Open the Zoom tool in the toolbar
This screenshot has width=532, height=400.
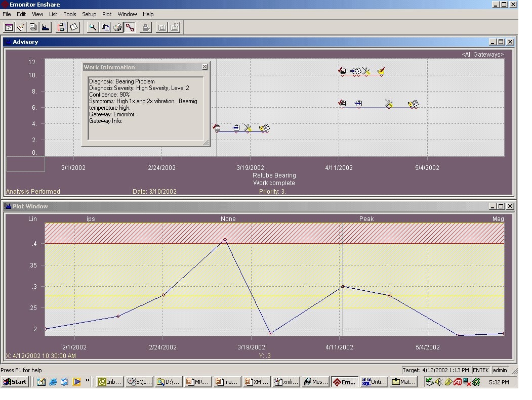(92, 27)
